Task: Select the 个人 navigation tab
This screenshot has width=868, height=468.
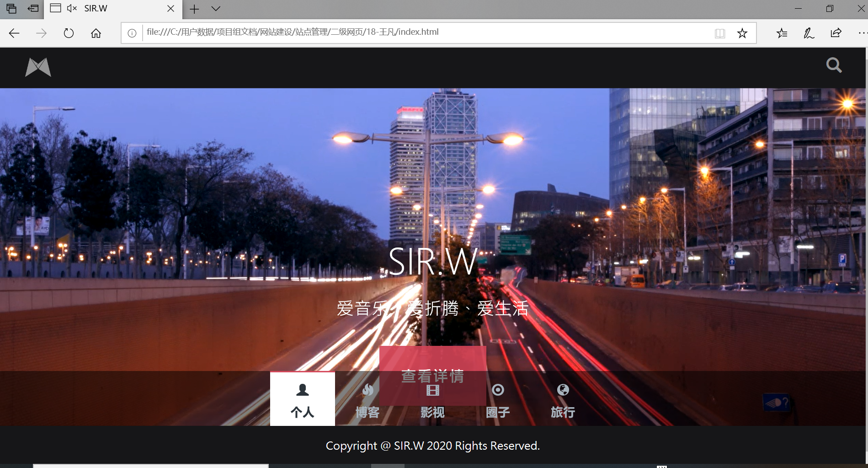Action: point(303,399)
